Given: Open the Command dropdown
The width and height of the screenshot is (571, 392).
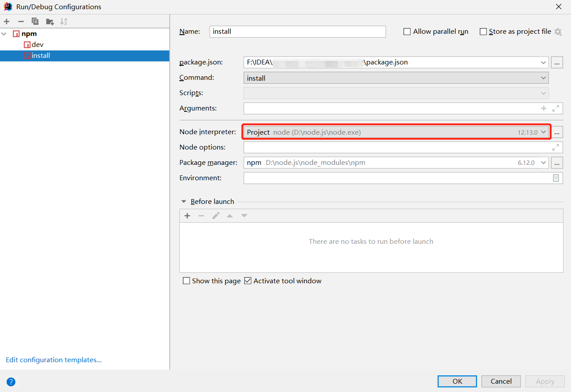Looking at the screenshot, I should pyautogui.click(x=543, y=78).
